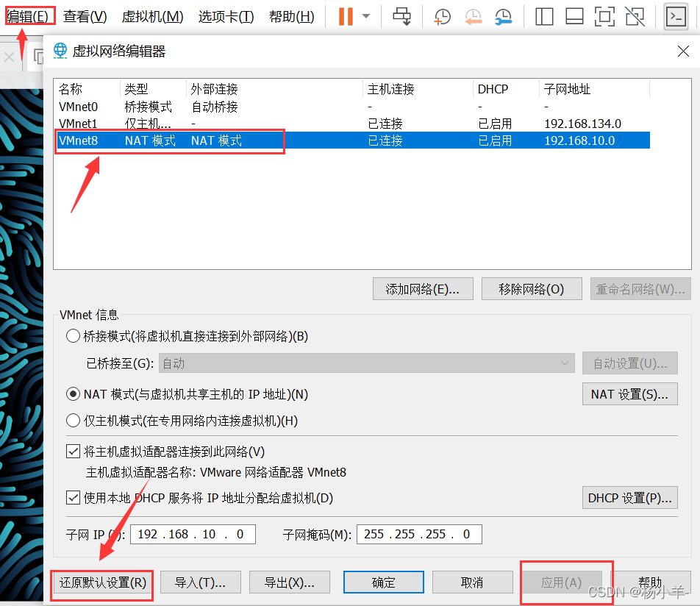Open the virtual machine console view
Screen dimensions: 700x606
676,15
